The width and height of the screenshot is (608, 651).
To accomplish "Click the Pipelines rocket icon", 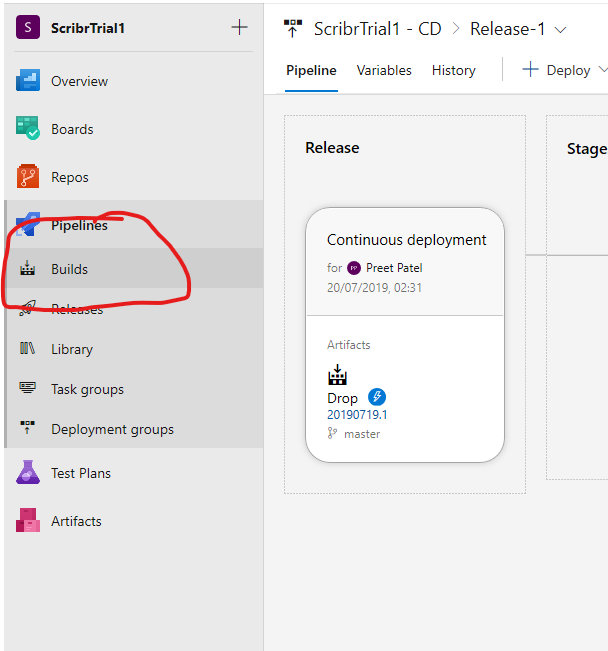I will pos(28,225).
